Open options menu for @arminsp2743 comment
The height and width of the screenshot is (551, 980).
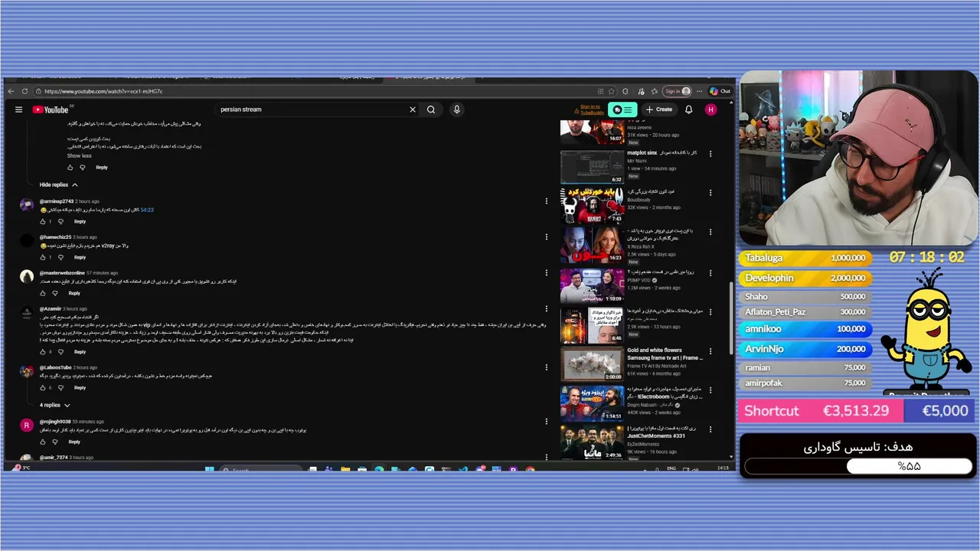coord(547,201)
